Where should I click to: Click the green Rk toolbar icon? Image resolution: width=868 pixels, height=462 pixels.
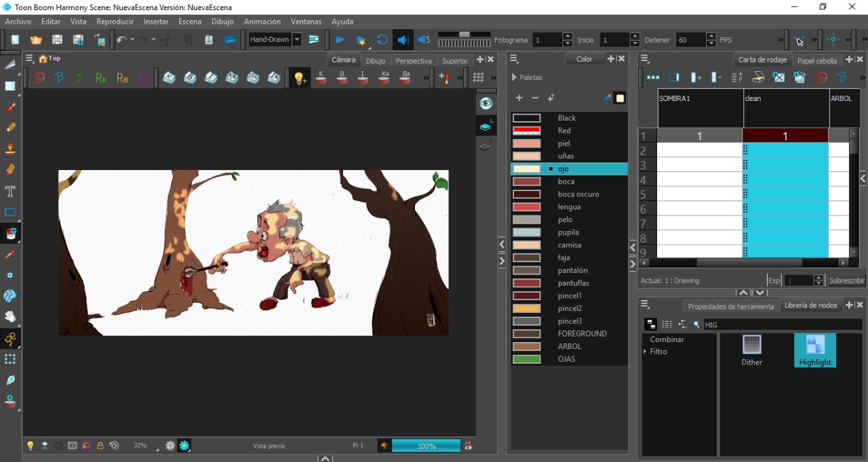(x=101, y=78)
